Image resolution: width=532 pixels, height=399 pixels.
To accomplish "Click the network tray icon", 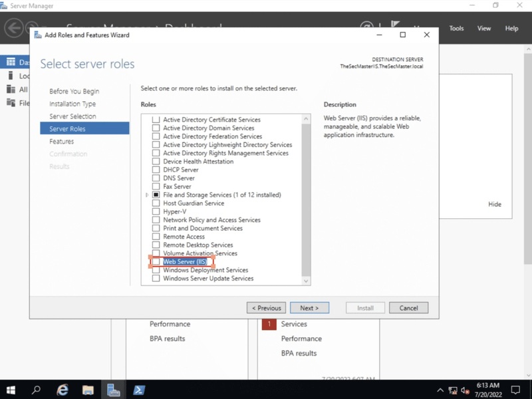I will pos(453,390).
